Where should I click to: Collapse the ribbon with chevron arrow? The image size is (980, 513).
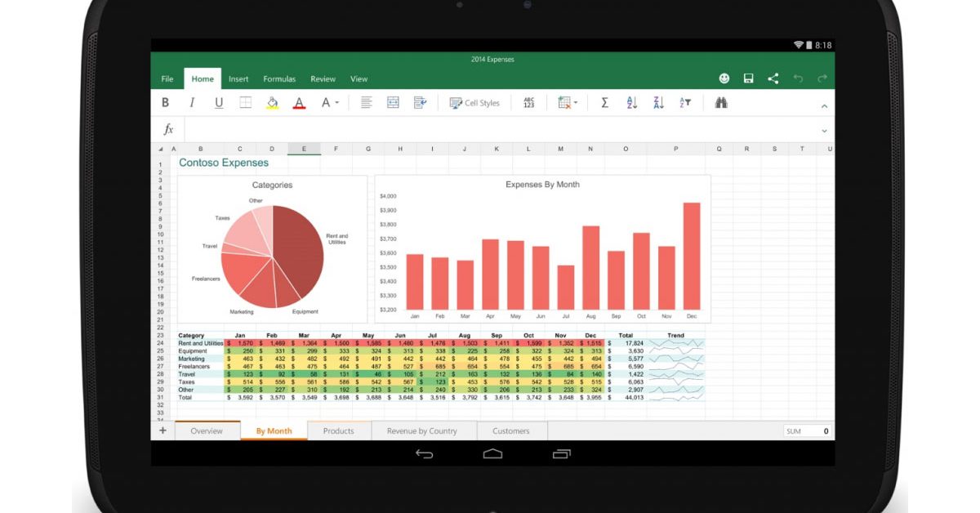coord(824,106)
